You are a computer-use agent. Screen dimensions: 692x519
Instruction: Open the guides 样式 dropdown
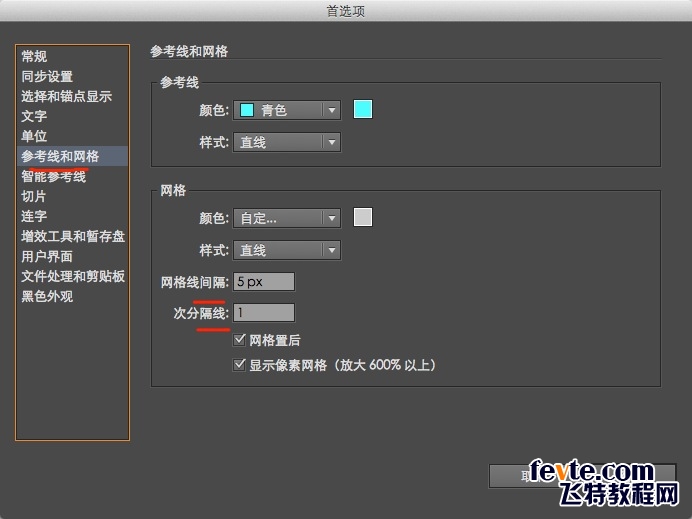click(x=287, y=142)
